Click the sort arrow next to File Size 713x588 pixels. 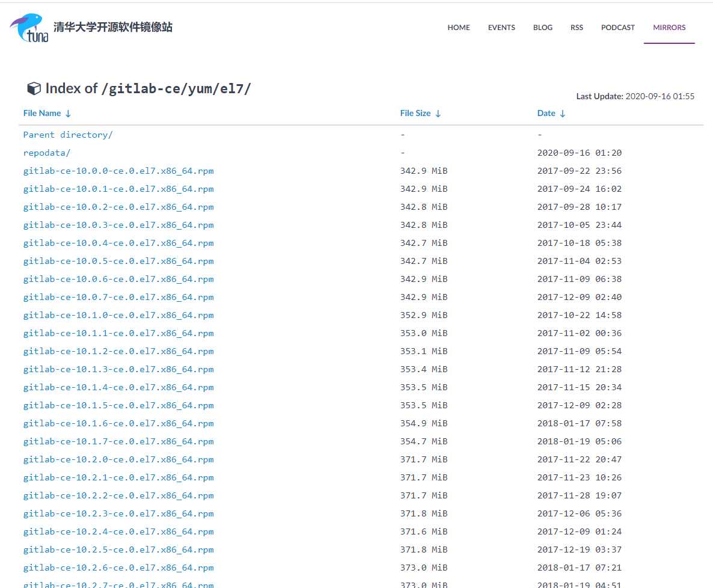pos(438,113)
